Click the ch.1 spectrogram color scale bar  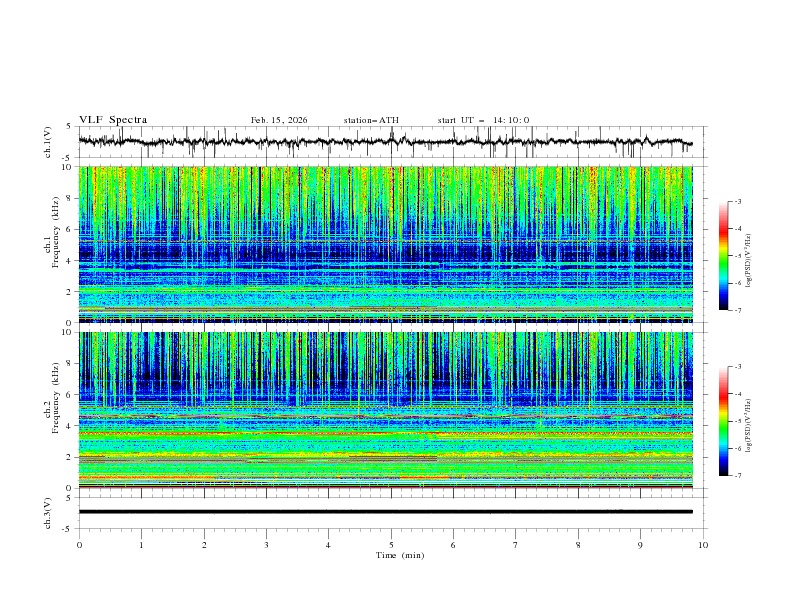point(724,255)
